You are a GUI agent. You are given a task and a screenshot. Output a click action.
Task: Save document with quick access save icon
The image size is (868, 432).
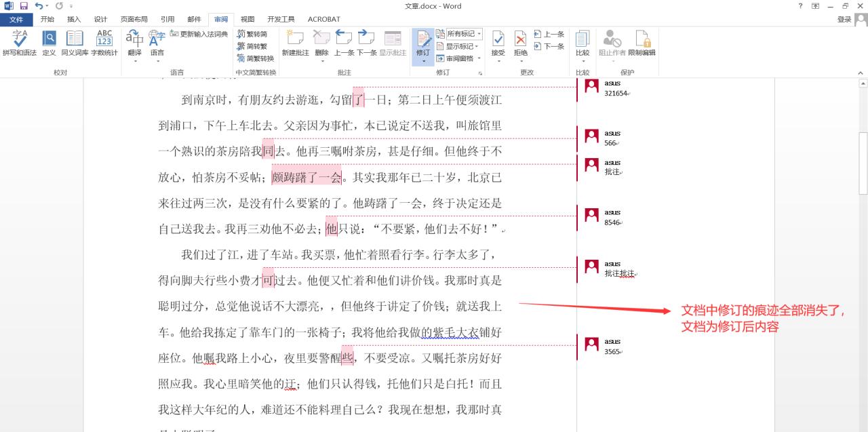(x=24, y=6)
